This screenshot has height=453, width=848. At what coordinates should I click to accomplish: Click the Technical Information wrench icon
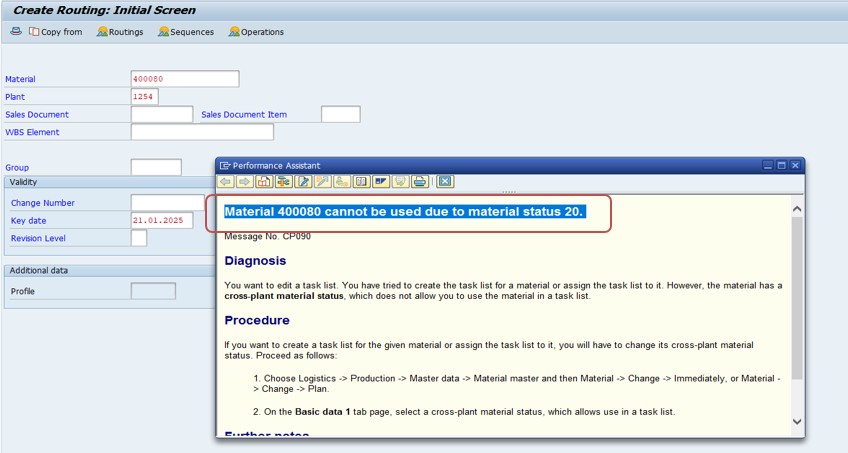[x=322, y=182]
